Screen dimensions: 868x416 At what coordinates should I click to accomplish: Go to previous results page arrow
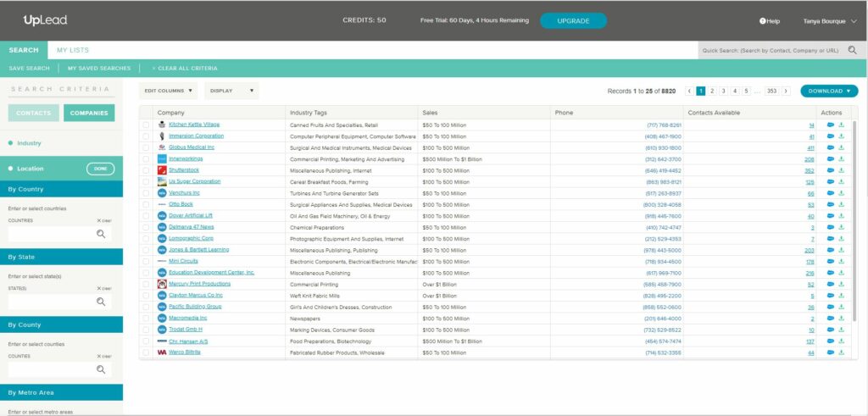coord(689,91)
